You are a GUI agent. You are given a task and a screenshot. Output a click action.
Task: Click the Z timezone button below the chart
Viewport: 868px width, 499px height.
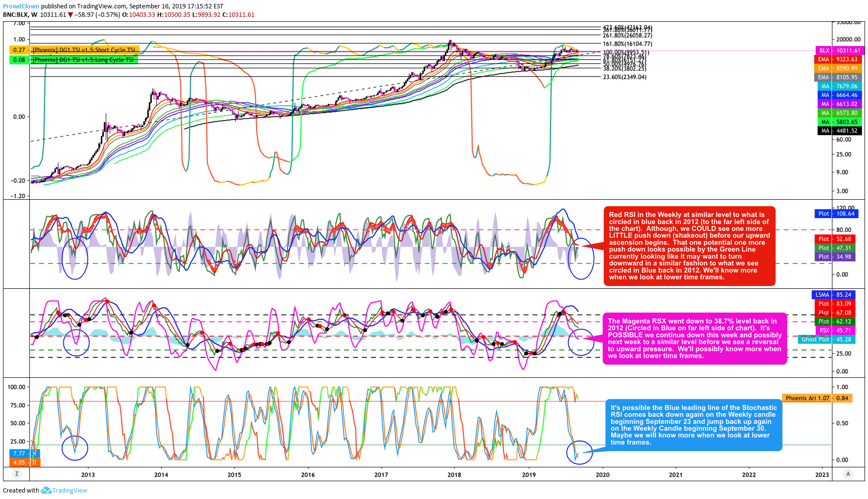17,474
